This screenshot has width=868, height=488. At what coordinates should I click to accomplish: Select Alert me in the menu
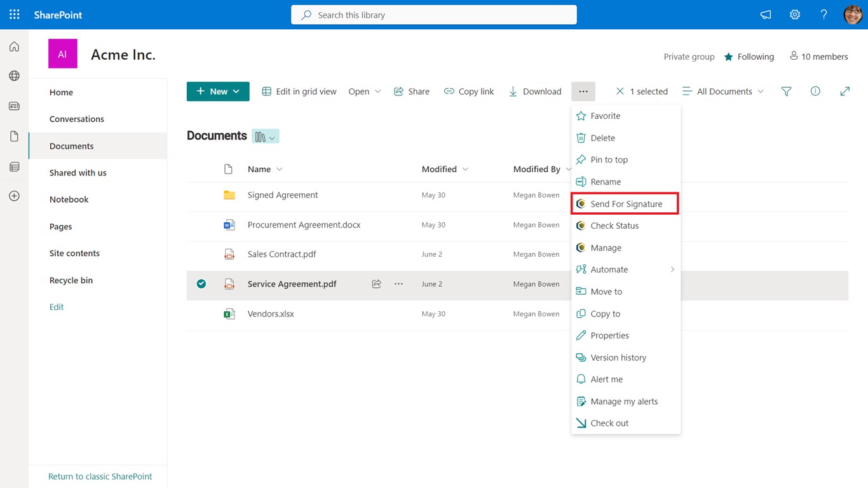click(626, 379)
